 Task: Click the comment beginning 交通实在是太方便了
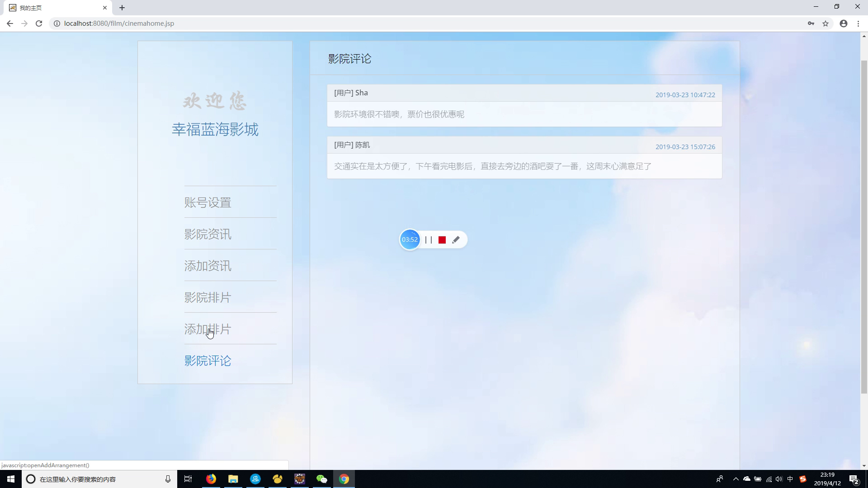point(493,166)
